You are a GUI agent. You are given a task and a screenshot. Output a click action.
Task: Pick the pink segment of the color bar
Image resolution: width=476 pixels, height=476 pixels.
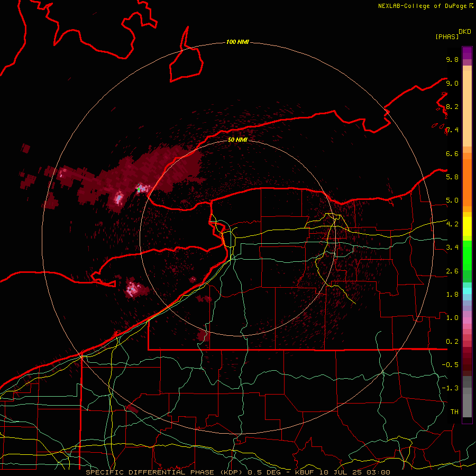tap(467, 321)
